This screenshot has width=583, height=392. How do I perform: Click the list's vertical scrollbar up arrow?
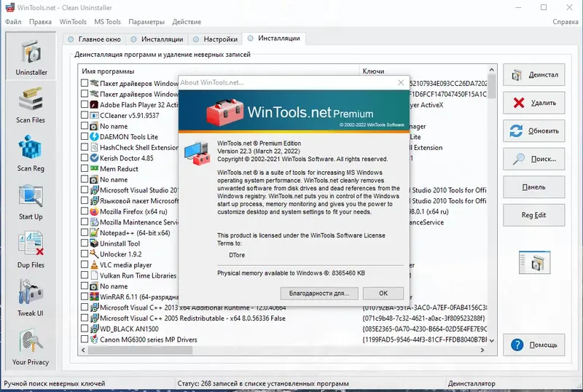[x=491, y=70]
